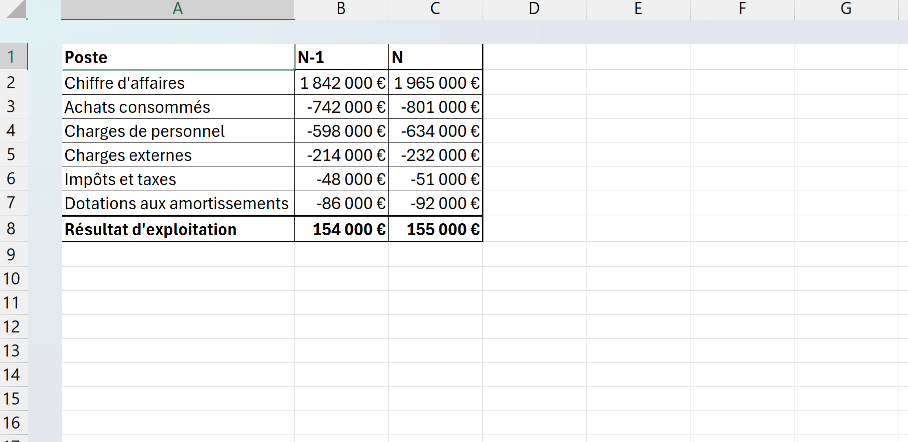This screenshot has height=442, width=908.
Task: Select row 5 header
Action: coord(13,155)
